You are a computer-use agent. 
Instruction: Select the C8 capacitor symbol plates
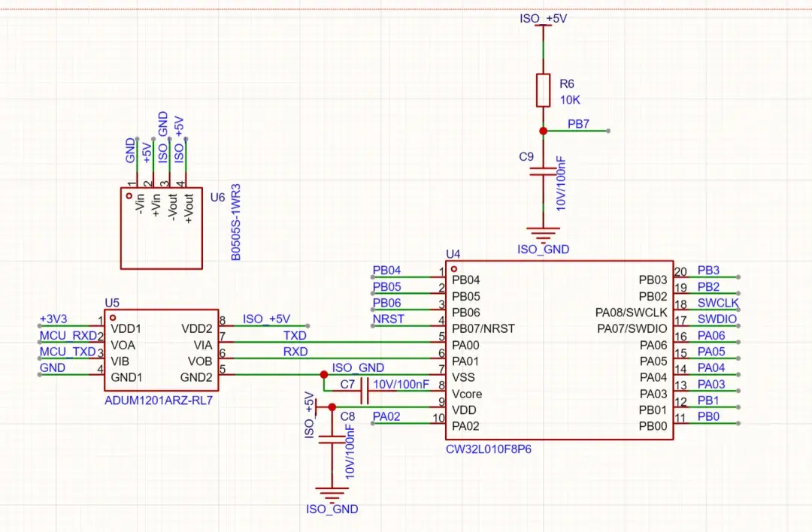point(332,440)
